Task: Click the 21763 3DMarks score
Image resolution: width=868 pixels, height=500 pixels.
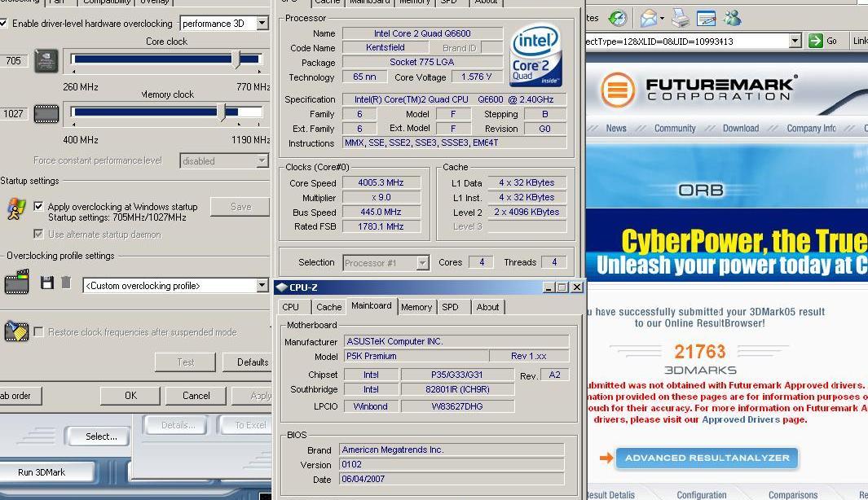Action: pos(700,351)
